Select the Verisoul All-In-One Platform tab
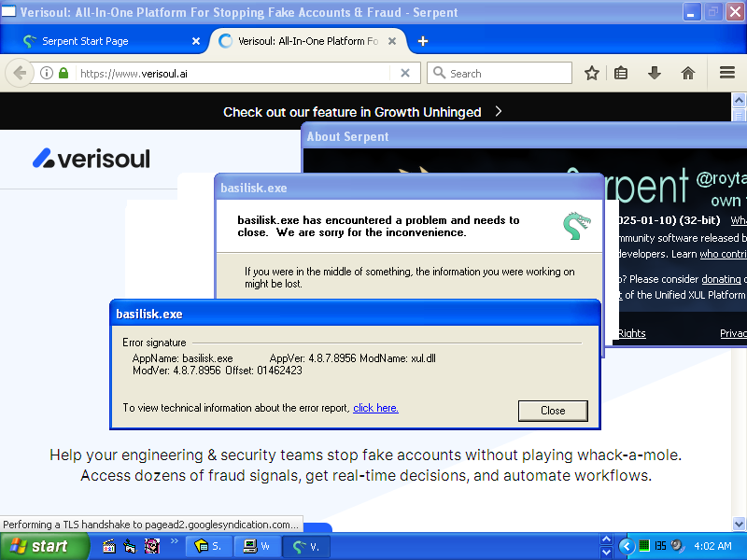 [307, 41]
